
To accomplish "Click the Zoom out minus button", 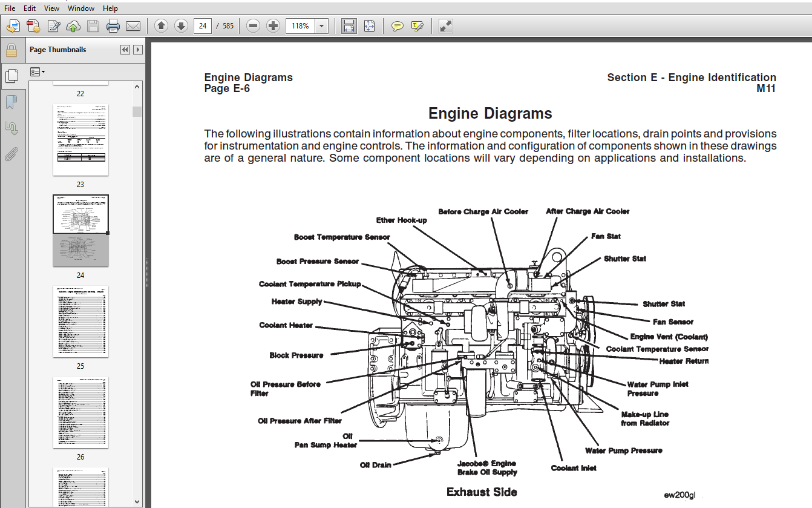I will click(254, 26).
